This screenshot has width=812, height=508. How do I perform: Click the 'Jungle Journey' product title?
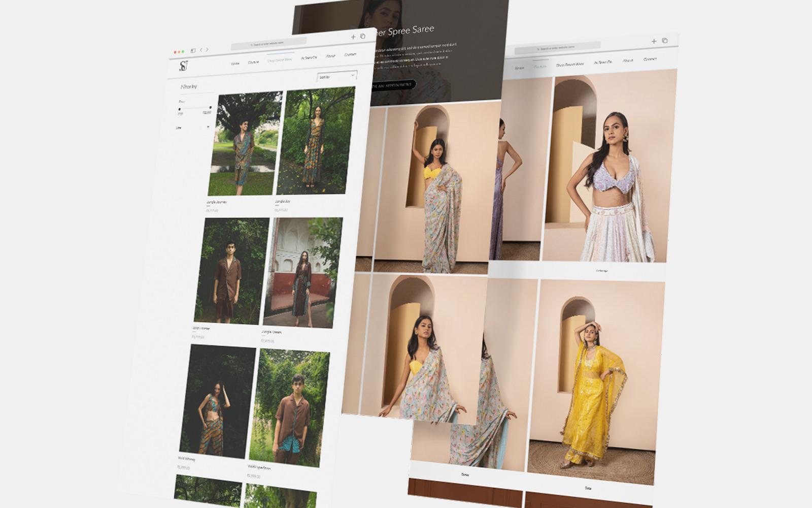click(x=217, y=202)
